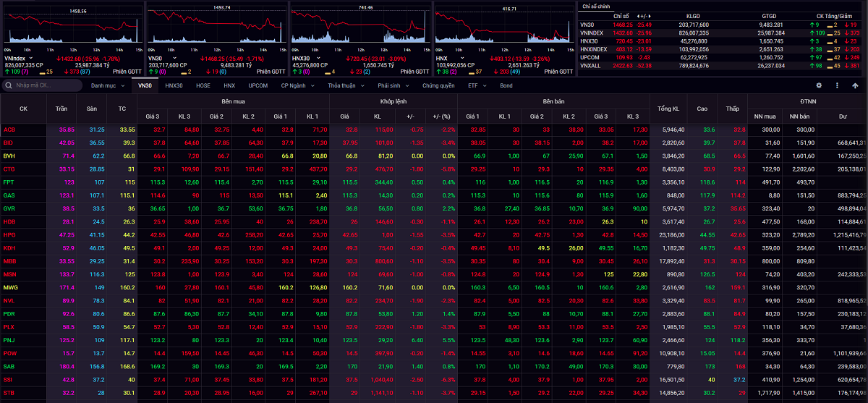Image resolution: width=868 pixels, height=403 pixels.
Task: Switch to the HNX30 tab
Action: point(174,85)
